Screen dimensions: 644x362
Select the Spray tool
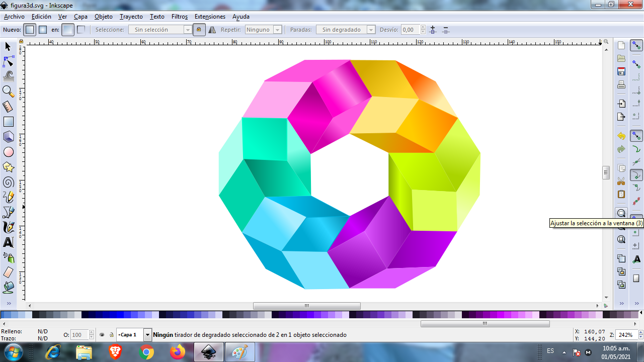click(x=8, y=257)
